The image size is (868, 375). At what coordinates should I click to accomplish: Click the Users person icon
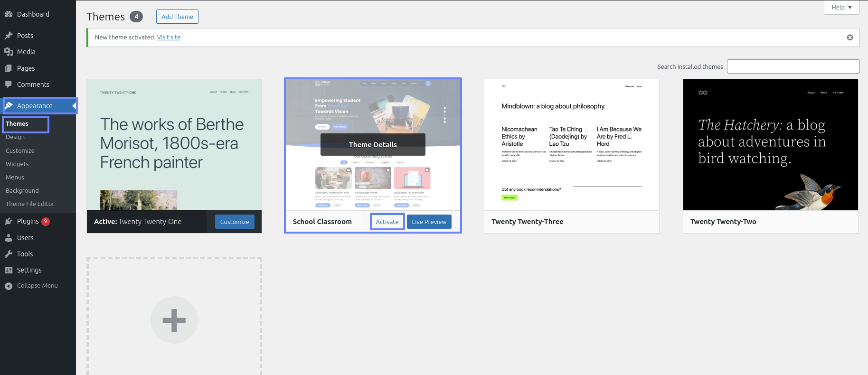coord(9,238)
